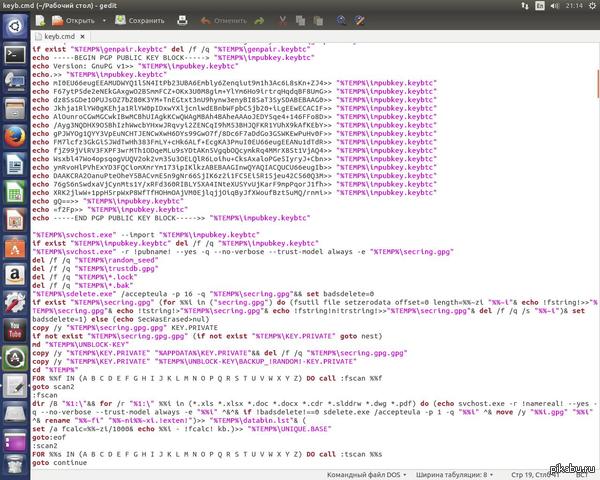Image resolution: width=600 pixels, height=480 pixels.
Task: Open the keyboard layout indicator
Action: (540, 6)
